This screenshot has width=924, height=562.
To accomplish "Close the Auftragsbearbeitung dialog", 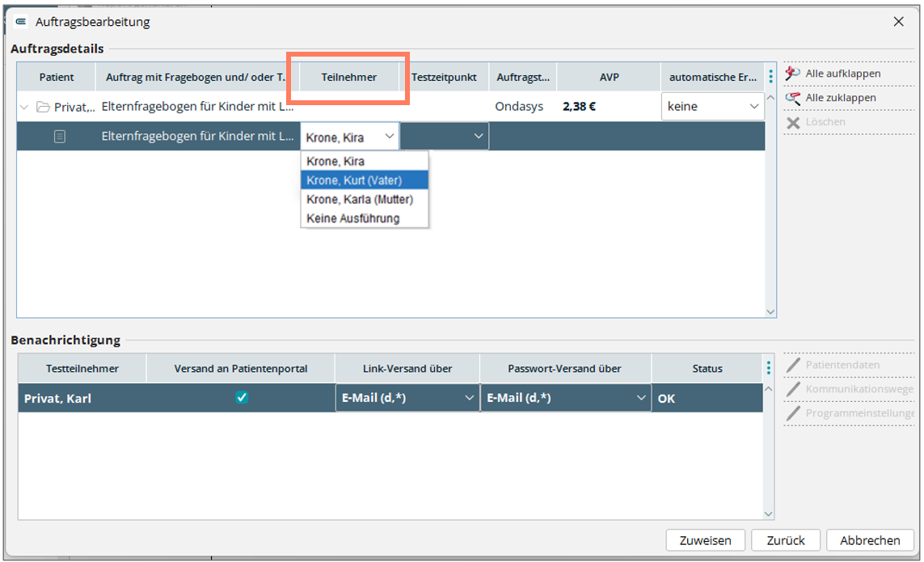I will point(898,22).
